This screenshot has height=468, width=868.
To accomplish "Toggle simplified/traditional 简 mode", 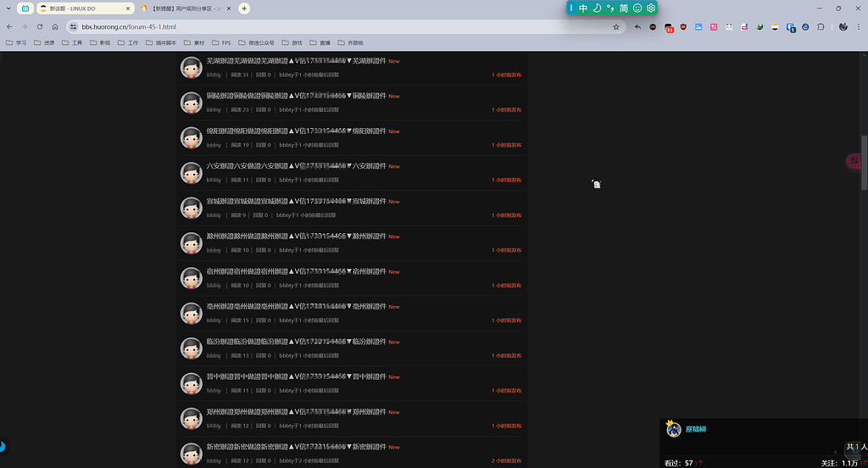I will tap(624, 8).
